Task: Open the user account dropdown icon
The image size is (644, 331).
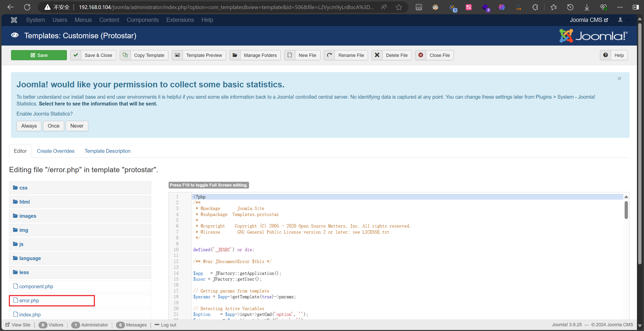Action: (x=623, y=20)
